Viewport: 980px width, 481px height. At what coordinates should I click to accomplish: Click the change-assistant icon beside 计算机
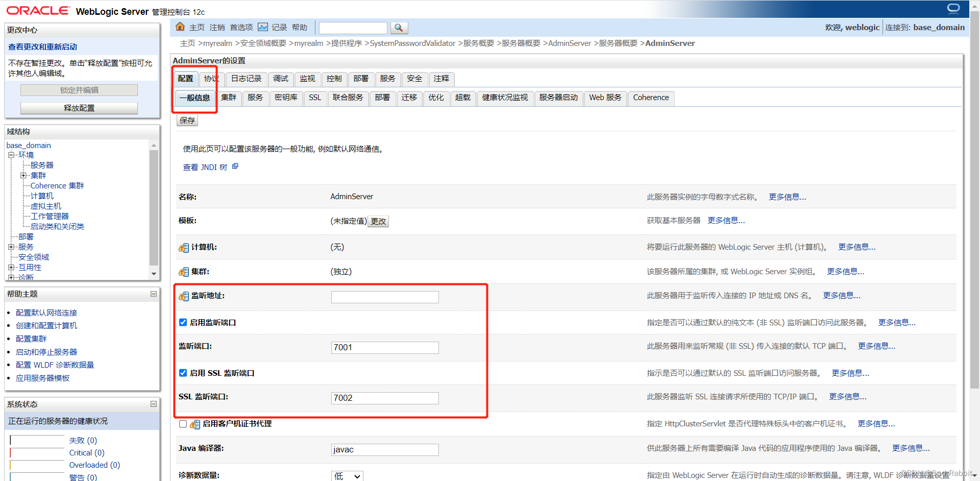[x=183, y=247]
